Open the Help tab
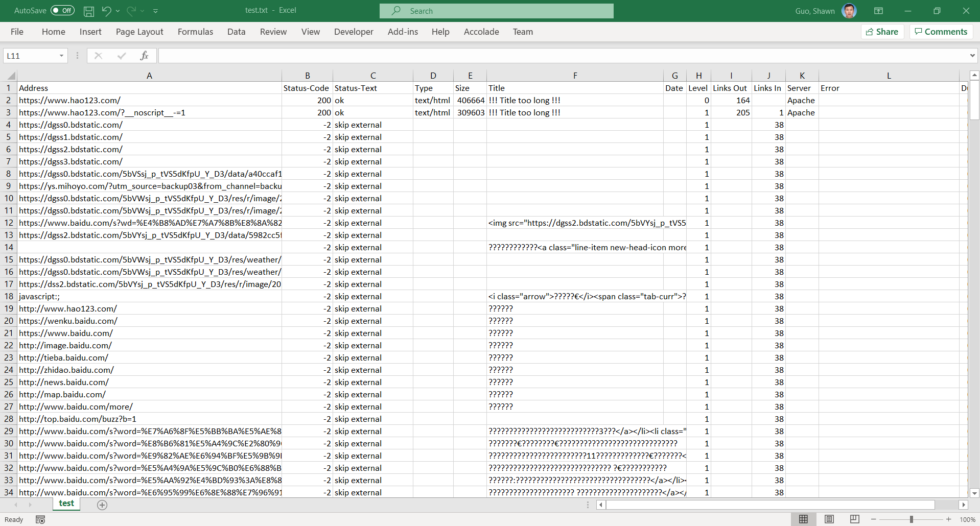 440,32
